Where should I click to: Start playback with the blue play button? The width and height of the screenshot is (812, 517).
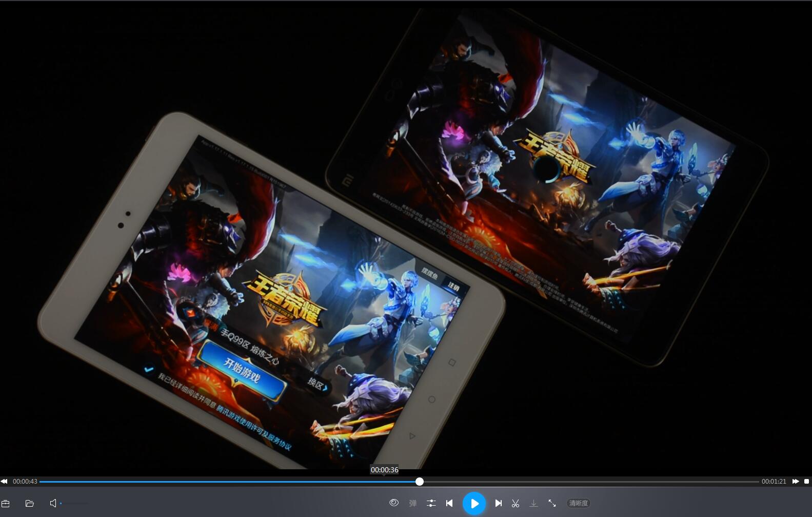coord(474,504)
